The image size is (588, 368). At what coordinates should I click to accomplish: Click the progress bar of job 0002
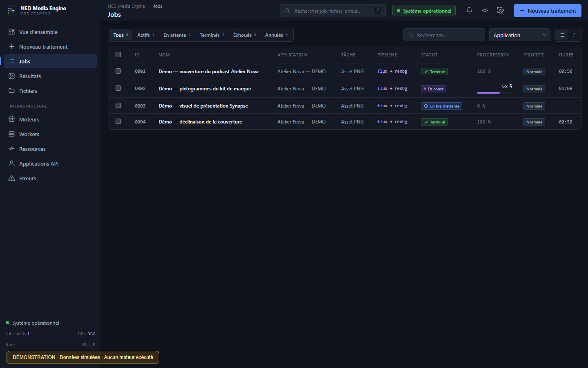pyautogui.click(x=494, y=93)
